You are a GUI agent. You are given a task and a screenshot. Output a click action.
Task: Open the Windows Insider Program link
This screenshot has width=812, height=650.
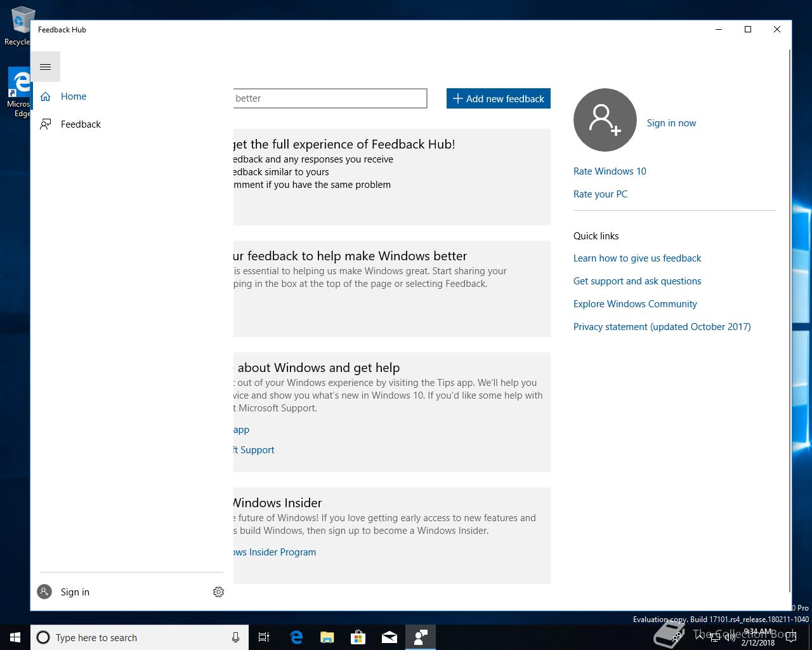point(275,552)
